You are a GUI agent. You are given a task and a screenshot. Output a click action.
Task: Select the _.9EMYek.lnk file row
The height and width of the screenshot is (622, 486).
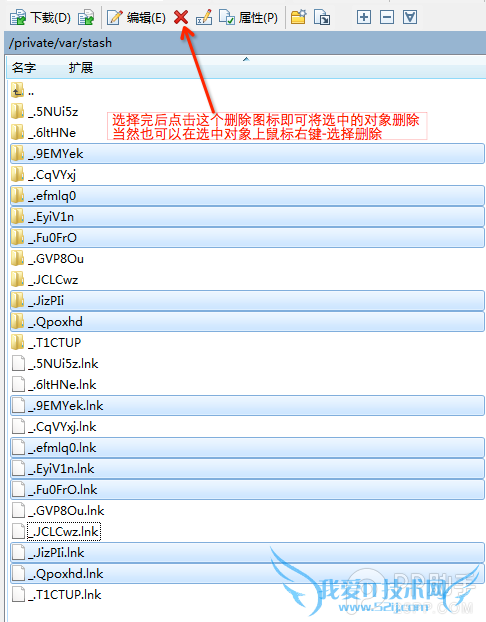click(x=247, y=405)
